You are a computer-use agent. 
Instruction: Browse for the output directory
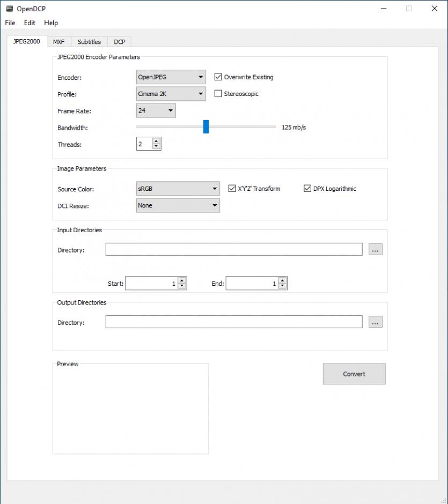tap(376, 322)
